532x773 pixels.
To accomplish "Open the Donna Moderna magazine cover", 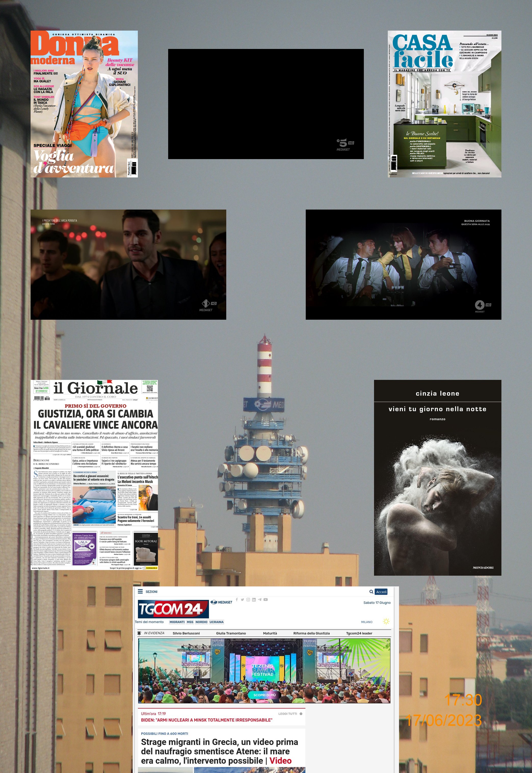I will click(x=84, y=104).
